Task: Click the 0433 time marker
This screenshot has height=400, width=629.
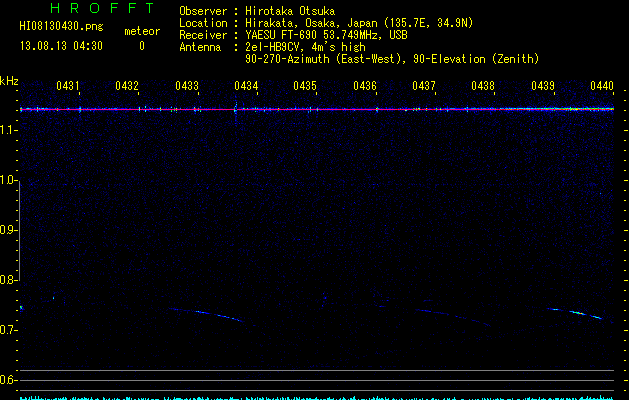Action: pos(187,86)
